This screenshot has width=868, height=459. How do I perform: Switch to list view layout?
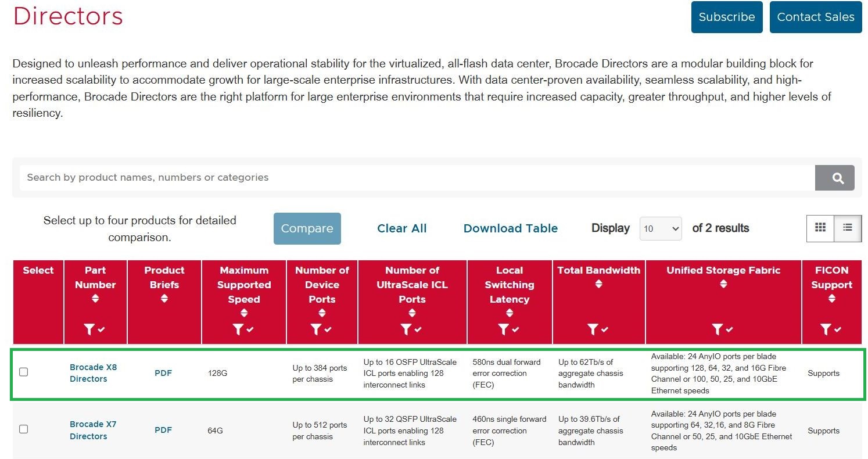(x=848, y=228)
